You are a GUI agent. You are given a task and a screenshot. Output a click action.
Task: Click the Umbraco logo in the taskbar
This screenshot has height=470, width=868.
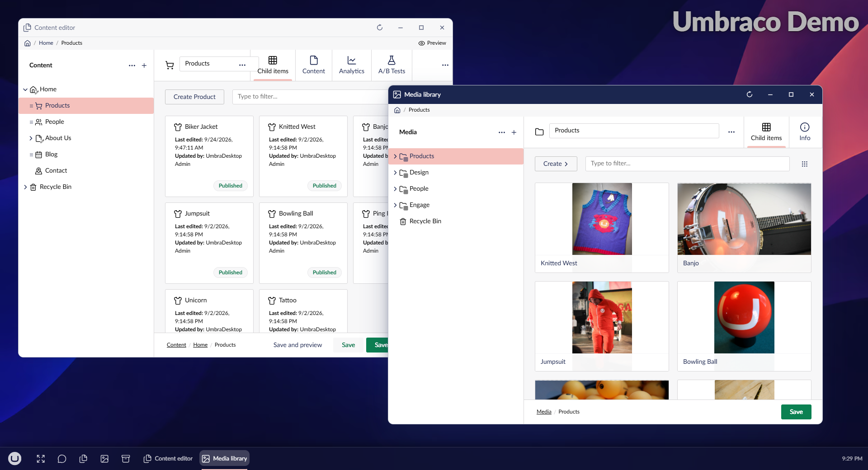coord(14,459)
